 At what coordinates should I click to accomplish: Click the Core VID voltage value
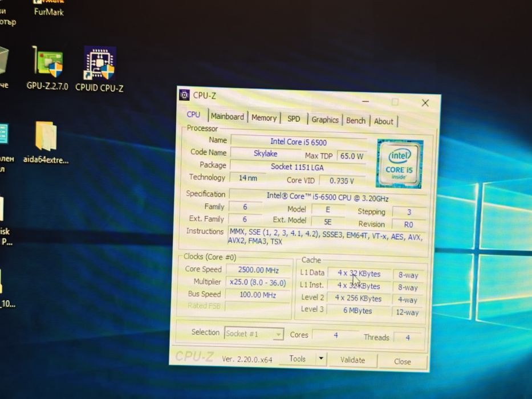click(x=342, y=181)
